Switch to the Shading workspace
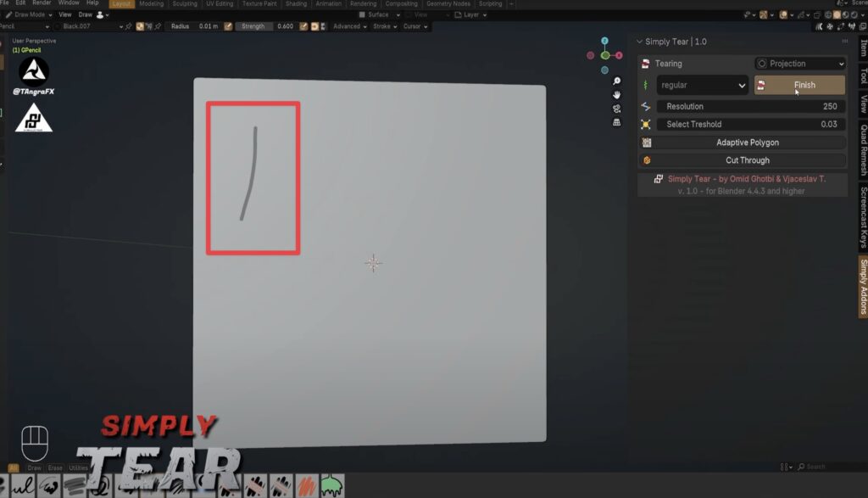Image resolution: width=868 pixels, height=498 pixels. tap(296, 4)
